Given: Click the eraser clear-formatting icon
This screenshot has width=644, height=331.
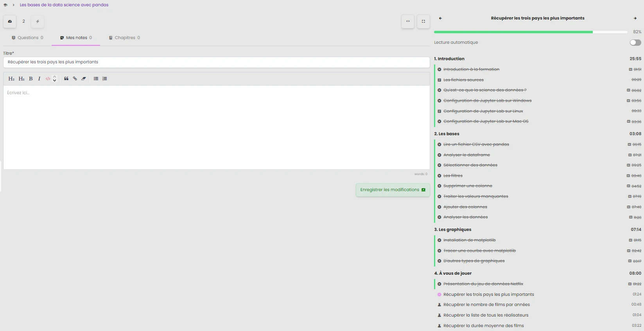Looking at the screenshot, I should tap(84, 79).
